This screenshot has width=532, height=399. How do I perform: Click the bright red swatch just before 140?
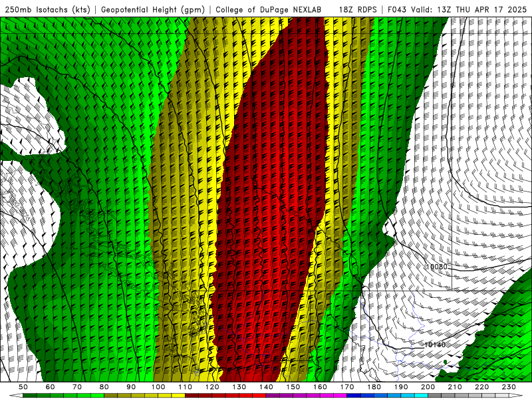coord(259,396)
